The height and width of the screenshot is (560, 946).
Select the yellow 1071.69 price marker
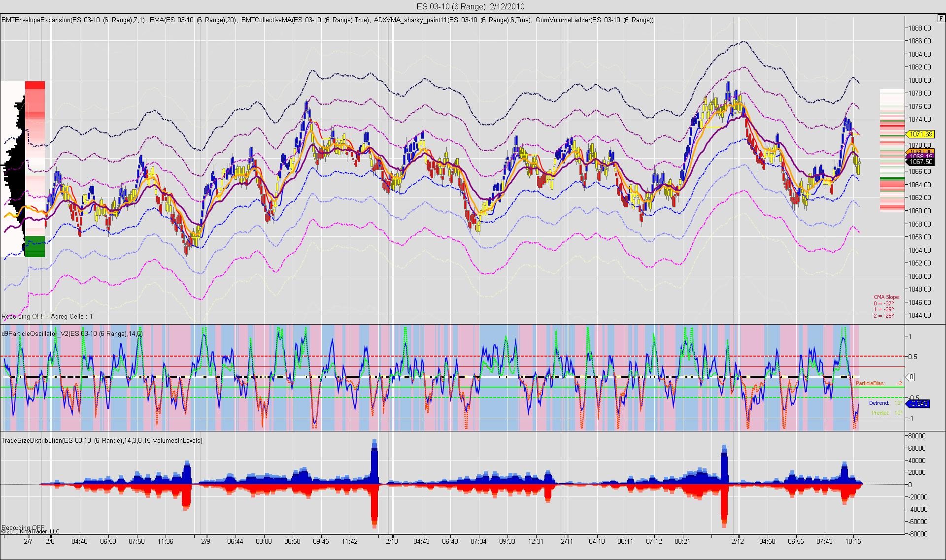[x=920, y=134]
